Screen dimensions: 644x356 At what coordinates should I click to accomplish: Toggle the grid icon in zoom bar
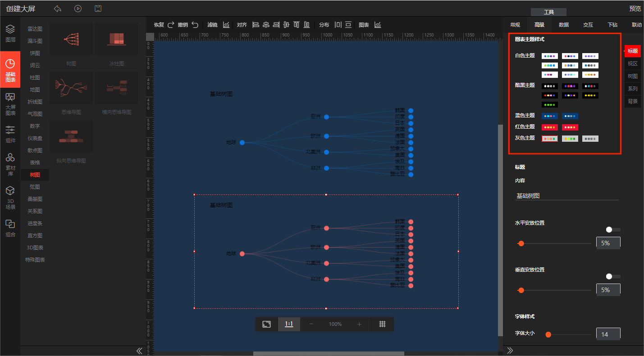point(382,324)
